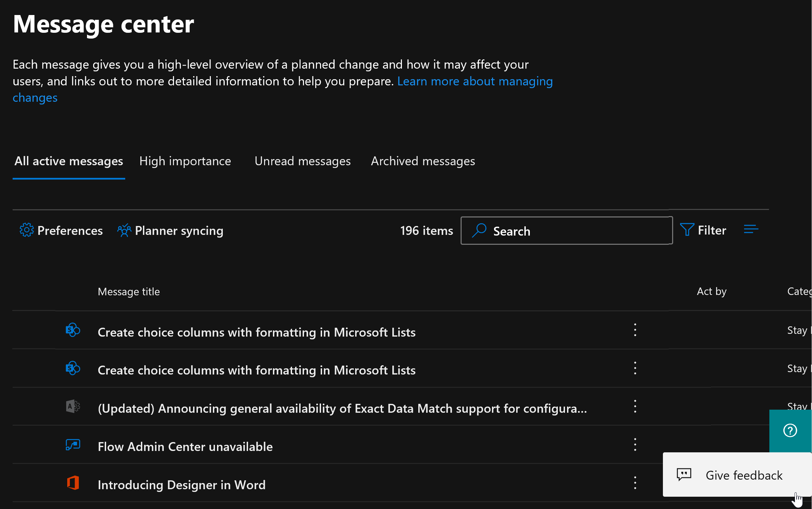This screenshot has width=812, height=509.
Task: Switch to All active messages tab
Action: coord(69,161)
